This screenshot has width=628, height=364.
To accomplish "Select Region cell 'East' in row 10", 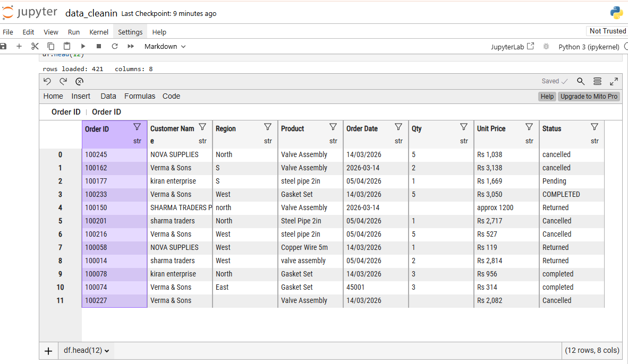I will pyautogui.click(x=245, y=287).
